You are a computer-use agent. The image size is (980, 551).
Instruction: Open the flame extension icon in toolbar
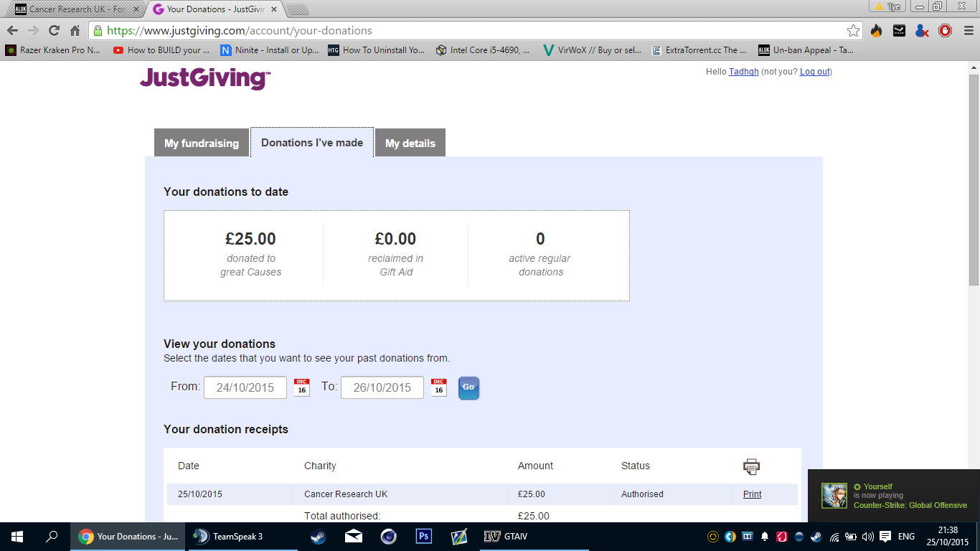[x=876, y=31]
